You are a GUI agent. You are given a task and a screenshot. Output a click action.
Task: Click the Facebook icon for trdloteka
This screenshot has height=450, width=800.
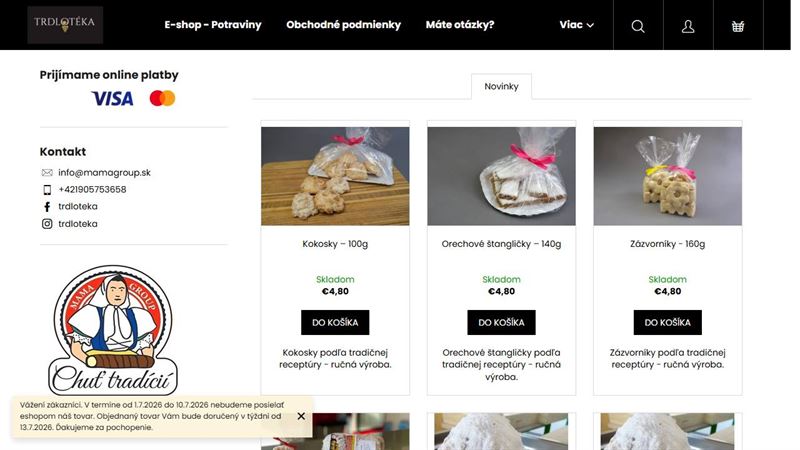coord(47,207)
